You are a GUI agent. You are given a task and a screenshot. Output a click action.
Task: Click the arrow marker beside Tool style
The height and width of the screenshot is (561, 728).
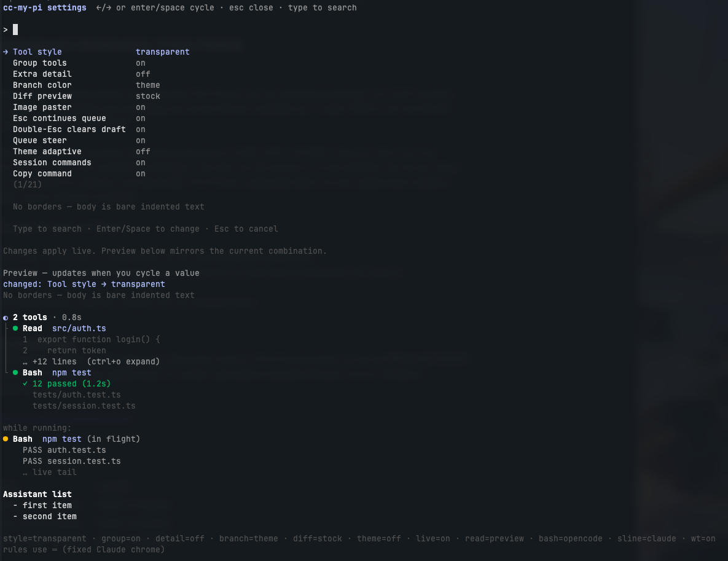[6, 52]
